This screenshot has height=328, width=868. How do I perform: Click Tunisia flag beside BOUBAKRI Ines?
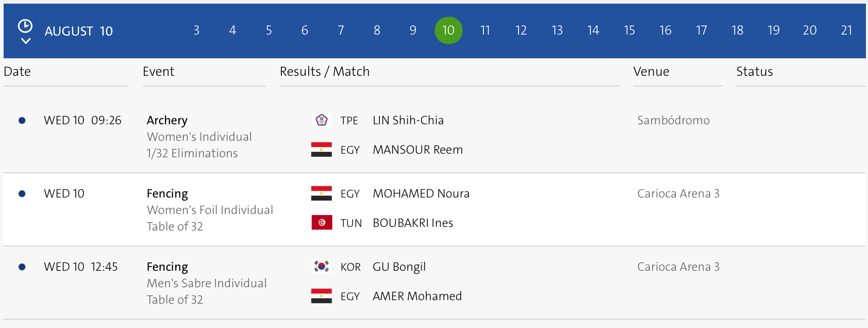322,223
